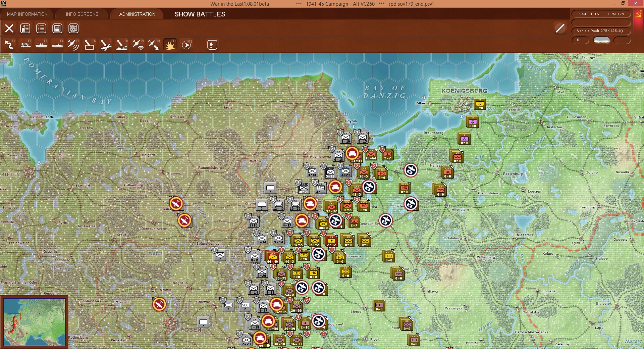This screenshot has height=349, width=644.
Task: Select the 6=18 German unit counter
Action: click(x=338, y=155)
